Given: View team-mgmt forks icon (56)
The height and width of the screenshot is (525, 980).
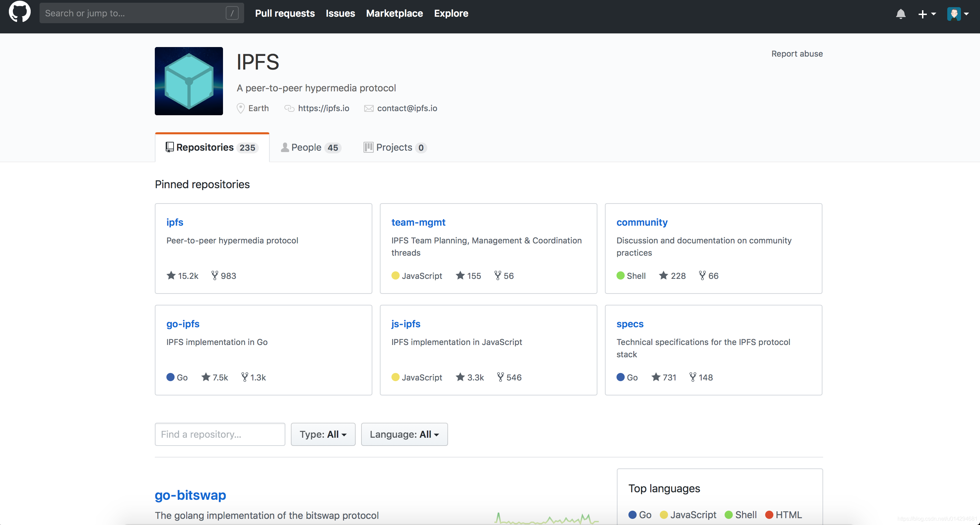Looking at the screenshot, I should click(497, 275).
